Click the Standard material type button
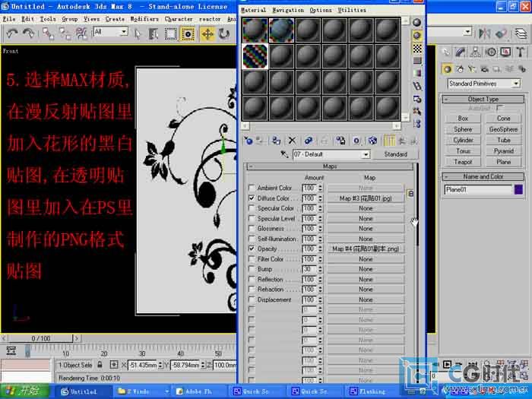This screenshot has height=399, width=532. coord(395,154)
